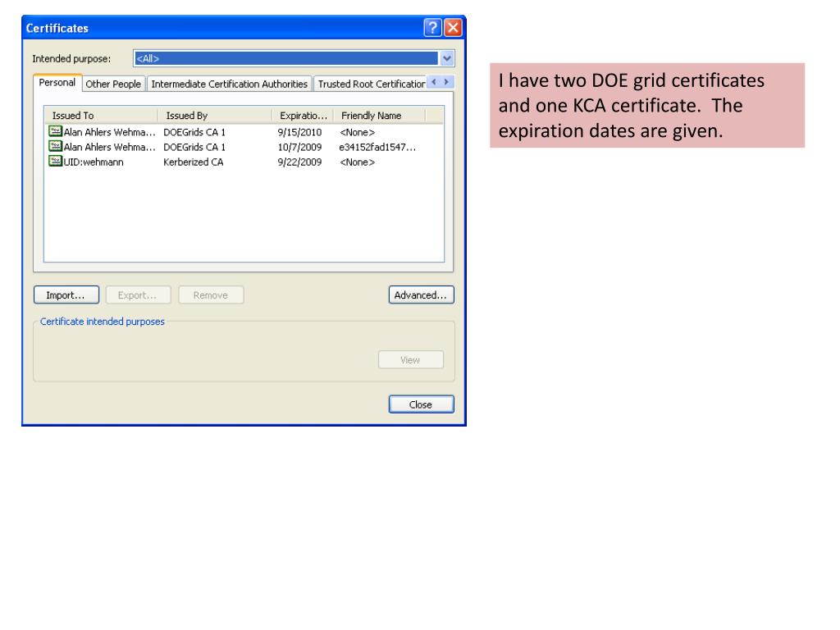Image resolution: width=840 pixels, height=630 pixels.
Task: Click the Export... button
Action: point(138,295)
